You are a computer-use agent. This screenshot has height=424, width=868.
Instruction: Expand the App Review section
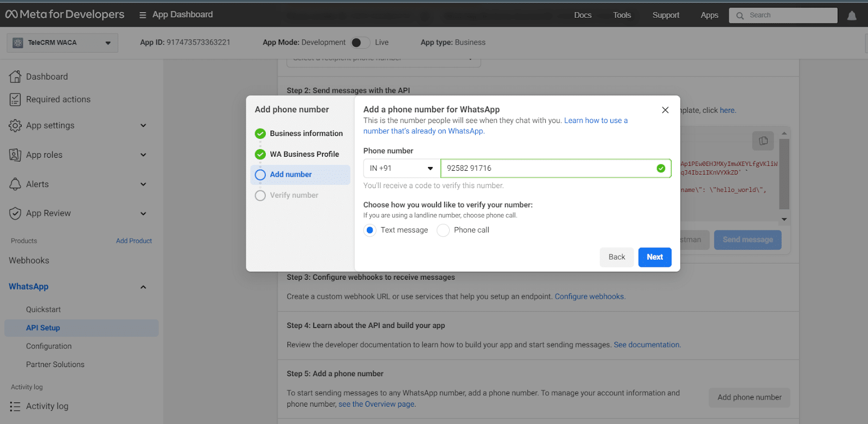pos(143,213)
